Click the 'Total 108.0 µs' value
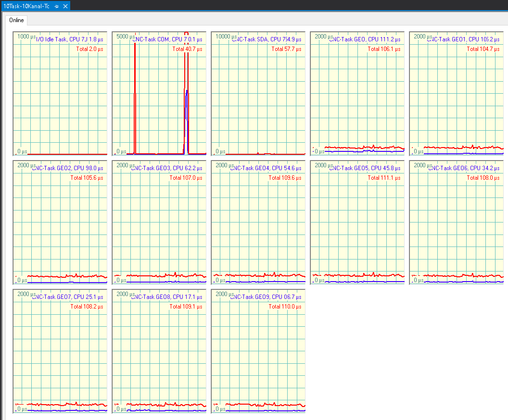 point(483,178)
